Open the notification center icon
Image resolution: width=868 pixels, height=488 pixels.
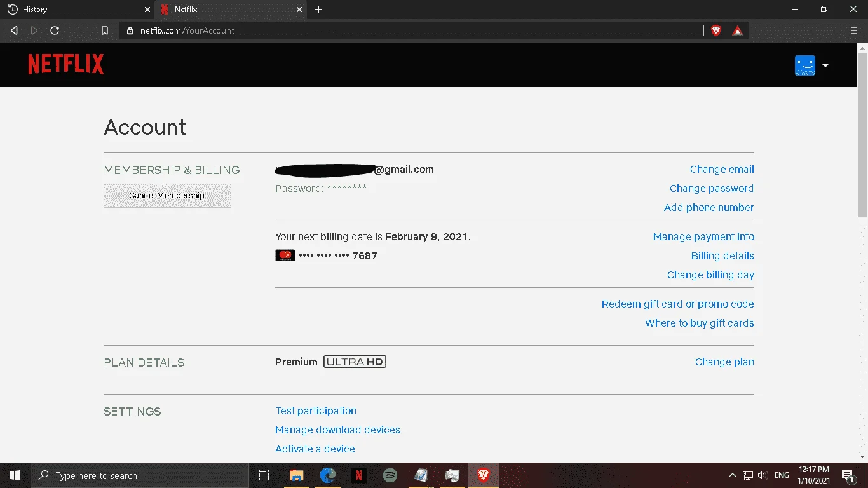[848, 475]
